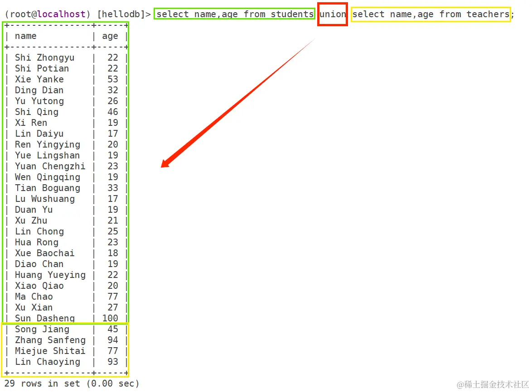Click the 'Shi Qing' name entry
532x392 pixels.
tap(36, 112)
